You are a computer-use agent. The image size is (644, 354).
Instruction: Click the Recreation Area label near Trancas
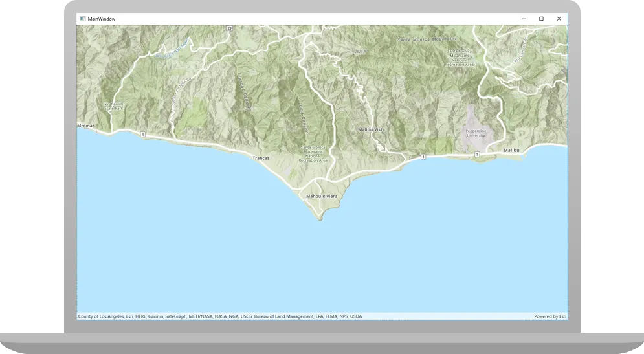pos(313,154)
